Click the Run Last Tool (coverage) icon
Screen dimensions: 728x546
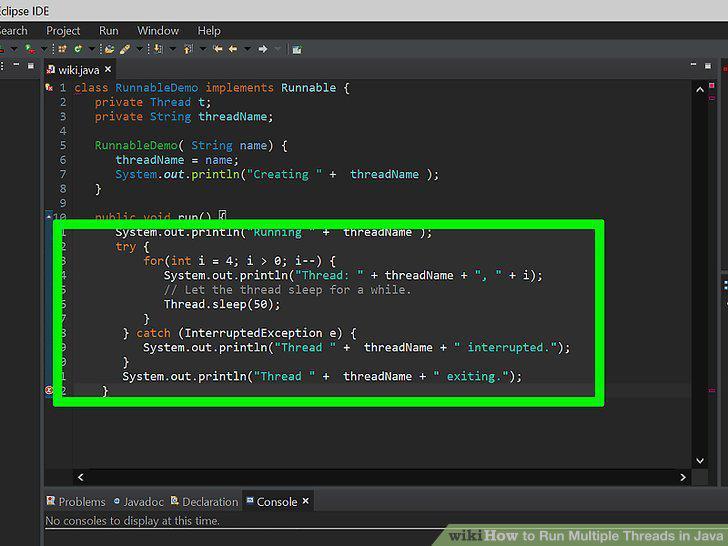point(30,49)
